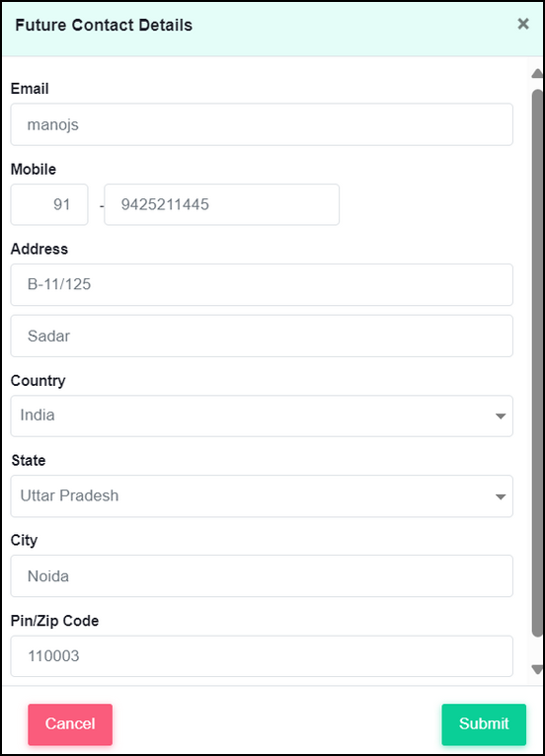Image resolution: width=545 pixels, height=756 pixels.
Task: Edit the address line B-11/125
Action: 262,284
